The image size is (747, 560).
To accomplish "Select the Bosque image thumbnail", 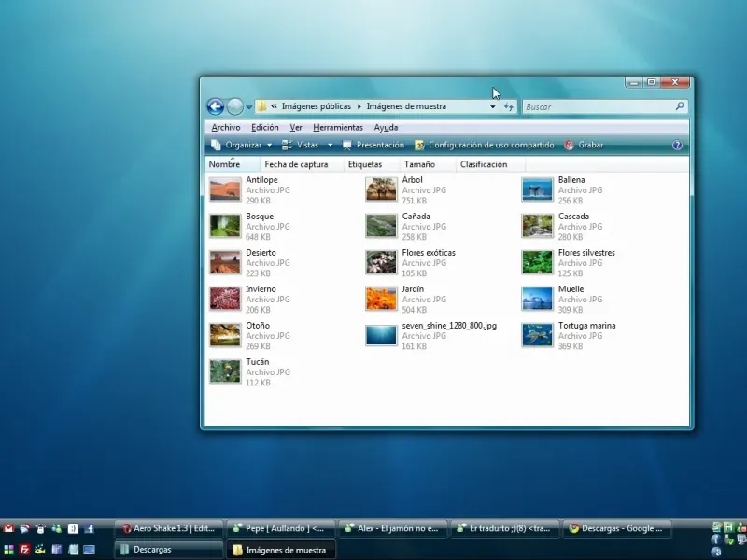I will pos(225,226).
